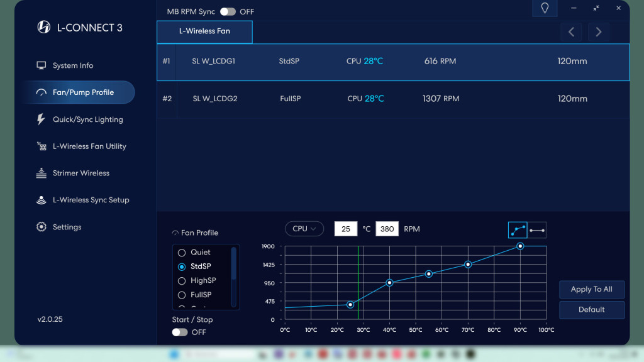Click the Quick/Sync Lighting bolt icon
The width and height of the screenshot is (644, 362).
(x=42, y=119)
